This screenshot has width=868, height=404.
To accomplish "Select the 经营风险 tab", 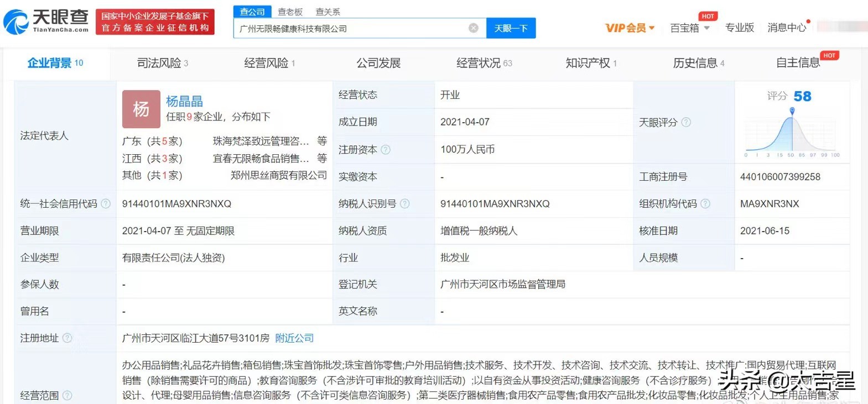I will pyautogui.click(x=269, y=63).
